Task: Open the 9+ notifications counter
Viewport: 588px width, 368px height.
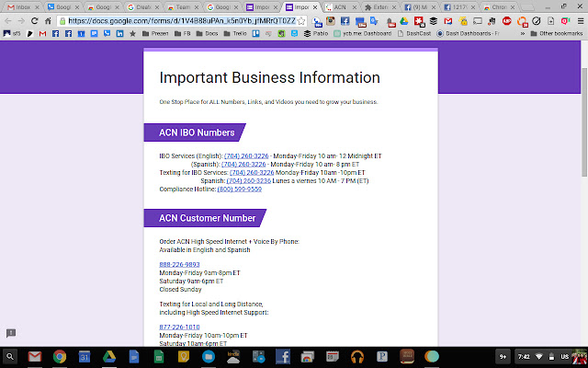Action: (x=503, y=356)
